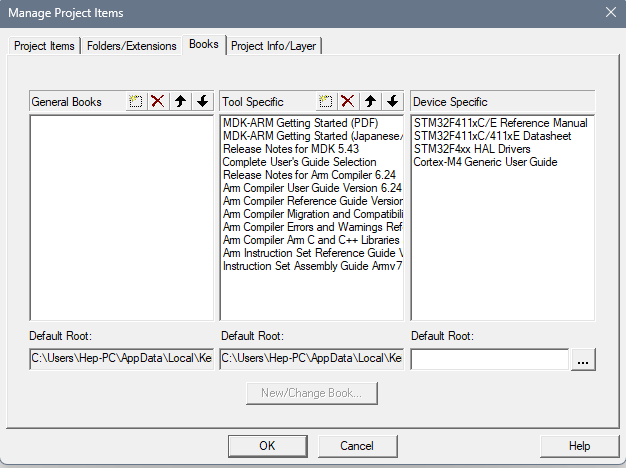The image size is (626, 468).
Task: Move General Books entry up
Action: tap(180, 101)
